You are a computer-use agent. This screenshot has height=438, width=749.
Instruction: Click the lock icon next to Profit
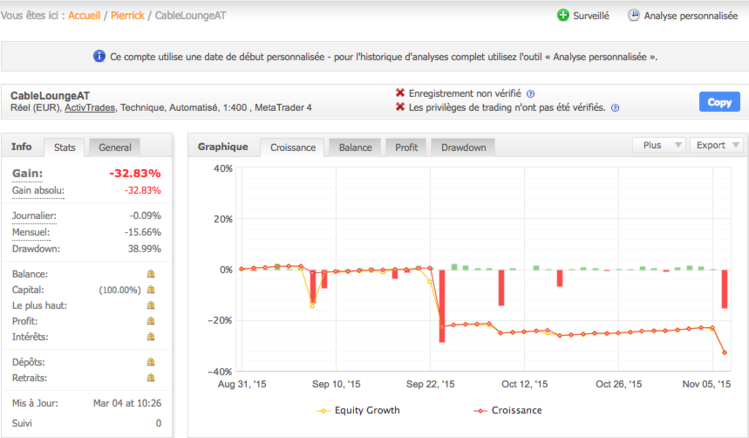tap(151, 321)
